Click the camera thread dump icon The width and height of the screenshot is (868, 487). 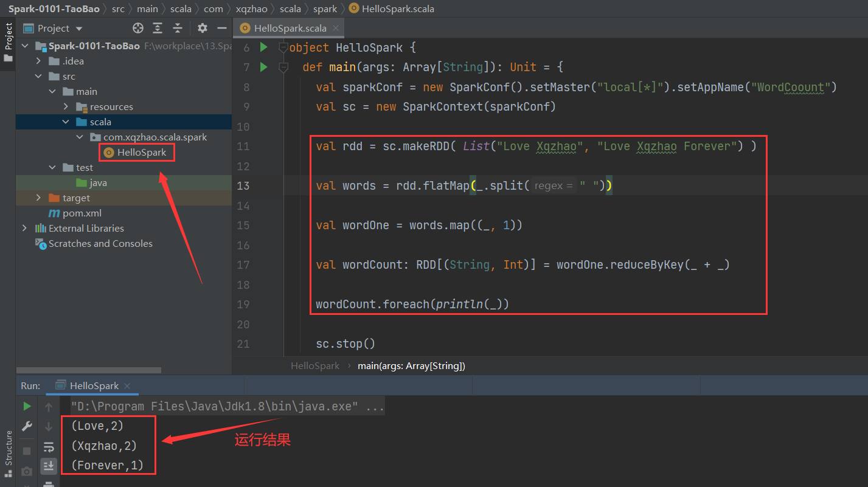pyautogui.click(x=27, y=471)
